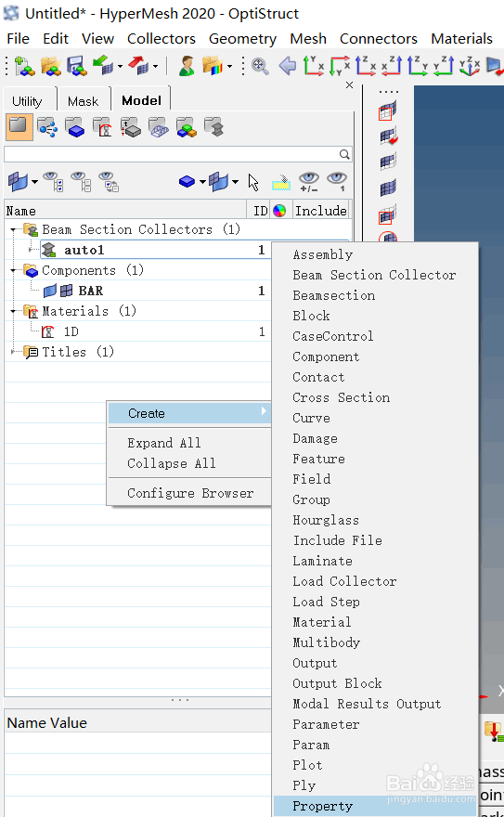The image size is (504, 817).
Task: Collapse the Materials tree node
Action: click(14, 312)
